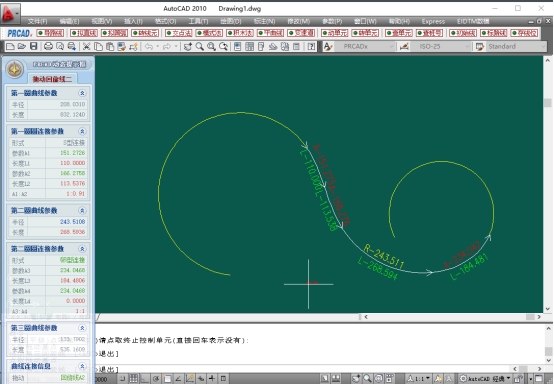Click the dimension style icon beside ISO-25
The image size is (554, 384).
point(404,46)
